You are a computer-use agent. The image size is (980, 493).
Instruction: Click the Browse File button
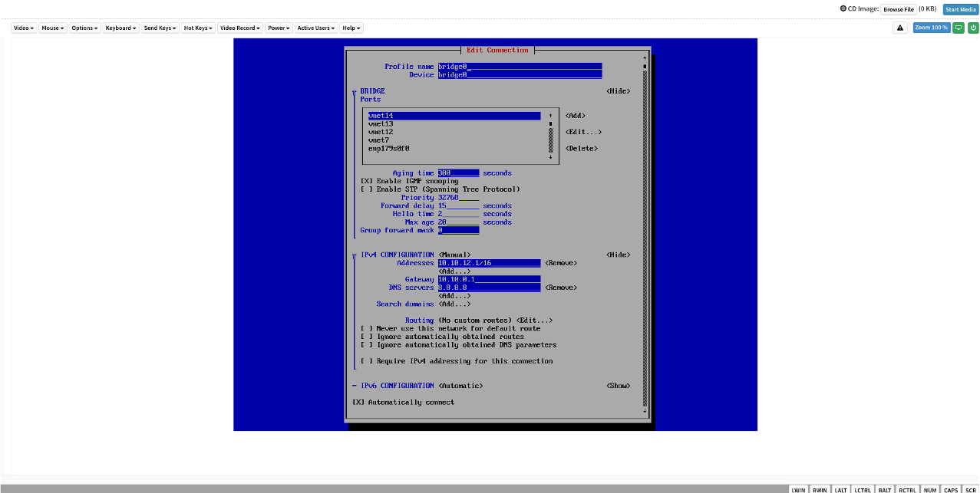(898, 9)
